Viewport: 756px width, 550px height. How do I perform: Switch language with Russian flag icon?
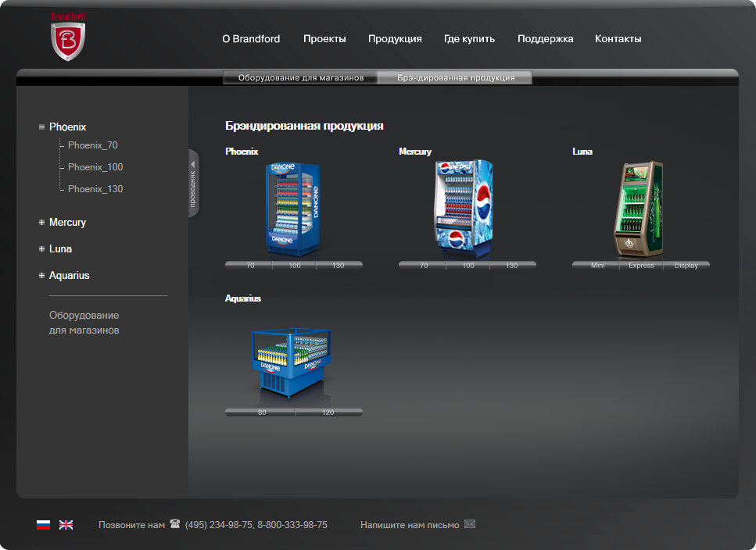click(44, 525)
